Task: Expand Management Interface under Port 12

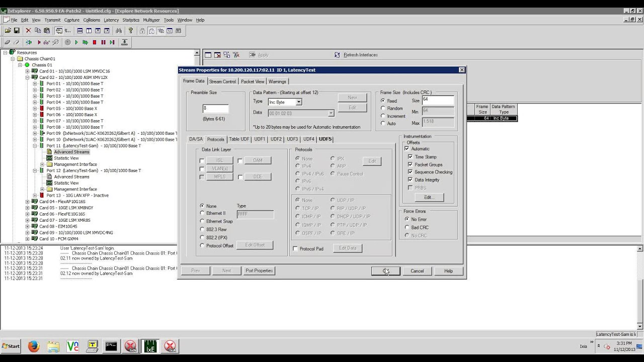Action: click(42, 189)
